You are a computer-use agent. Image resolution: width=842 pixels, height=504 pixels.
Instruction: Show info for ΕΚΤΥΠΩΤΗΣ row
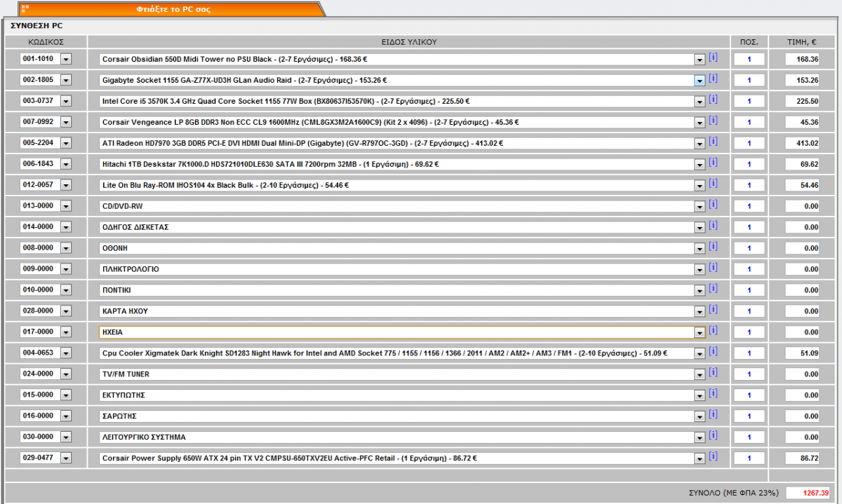tap(713, 394)
